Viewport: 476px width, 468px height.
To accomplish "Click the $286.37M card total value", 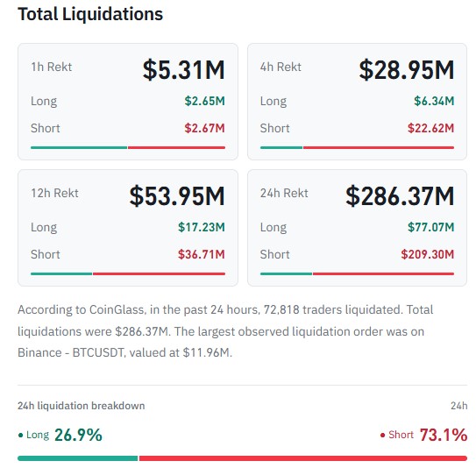I will click(x=400, y=196).
